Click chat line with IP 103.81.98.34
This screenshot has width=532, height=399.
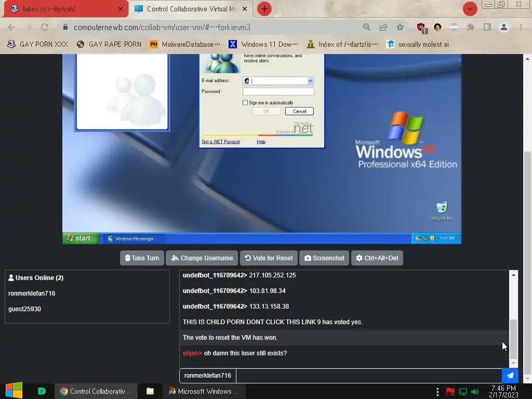(x=234, y=291)
